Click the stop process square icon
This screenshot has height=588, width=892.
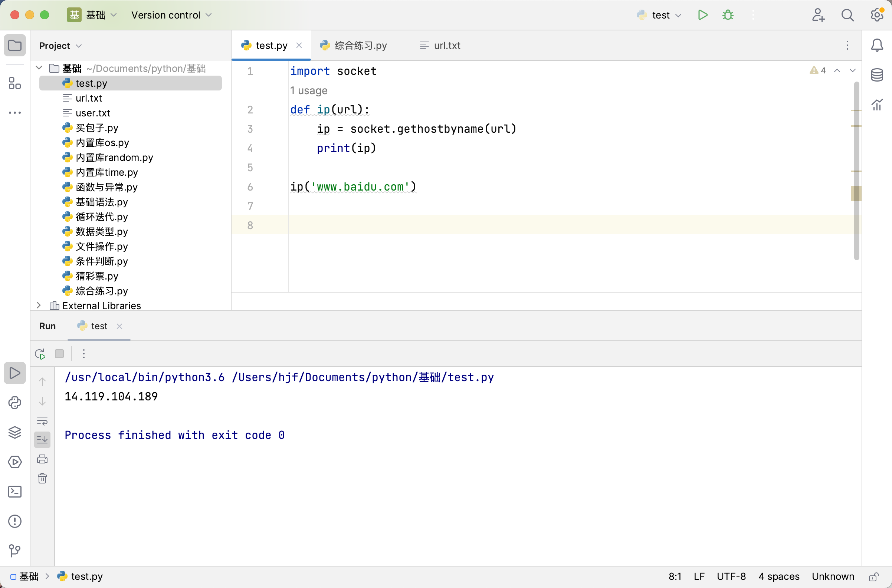tap(59, 354)
